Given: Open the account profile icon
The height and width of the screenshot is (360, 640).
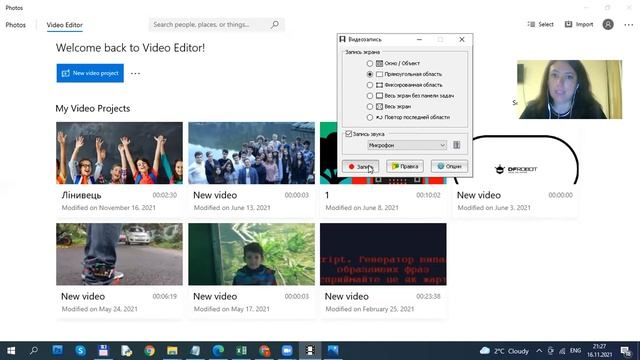Looking at the screenshot, I should tap(608, 24).
